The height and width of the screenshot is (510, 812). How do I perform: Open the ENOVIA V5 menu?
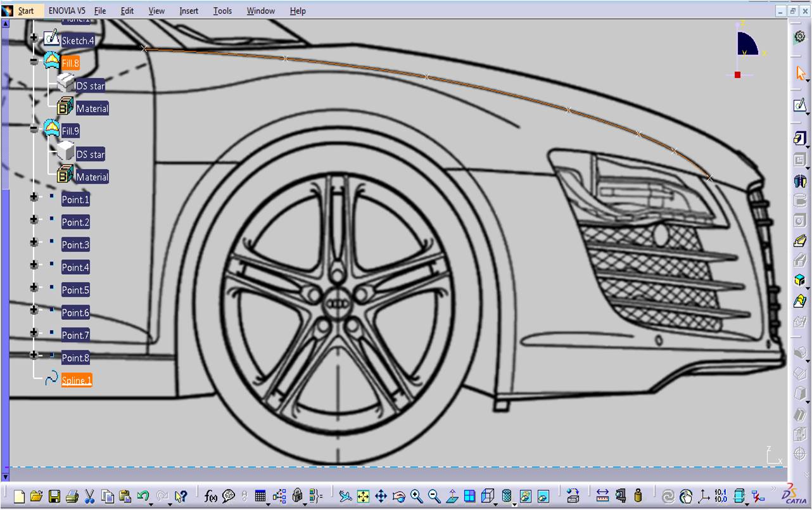67,11
